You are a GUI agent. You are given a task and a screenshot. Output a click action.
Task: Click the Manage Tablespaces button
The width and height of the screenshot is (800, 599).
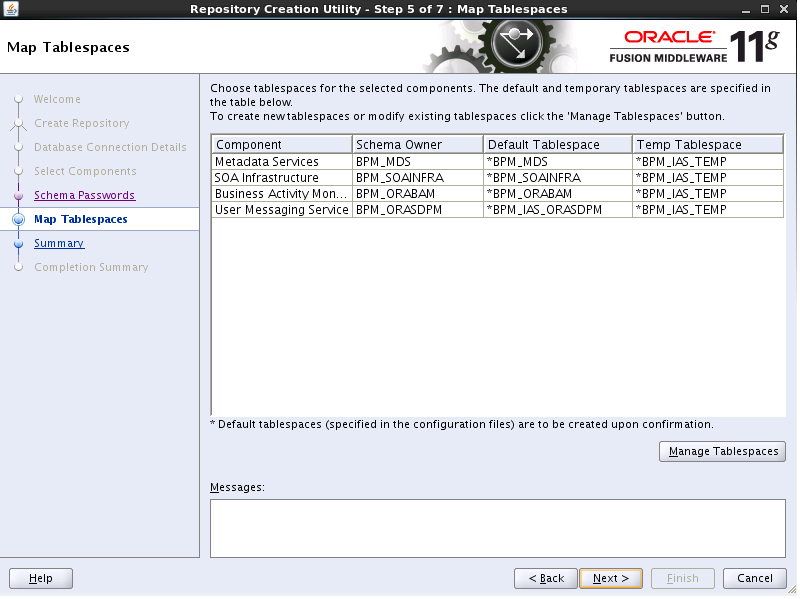[x=724, y=453]
